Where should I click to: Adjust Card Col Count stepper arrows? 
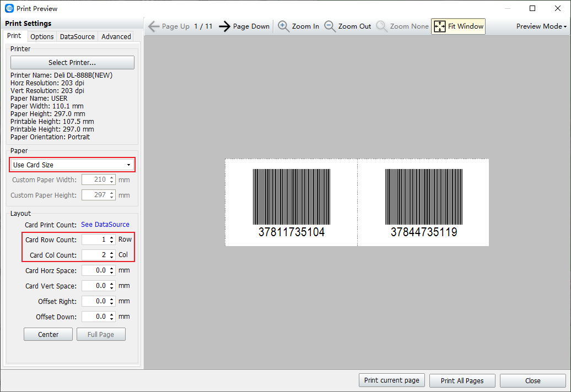coord(112,255)
